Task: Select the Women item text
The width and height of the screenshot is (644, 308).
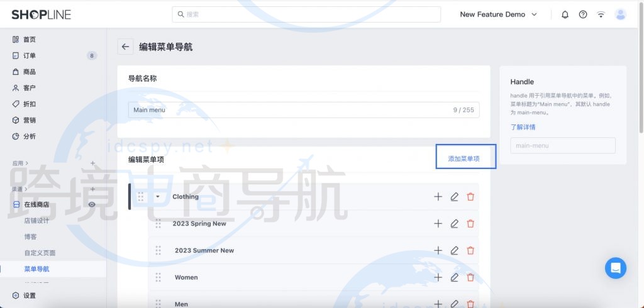Action: [186, 278]
